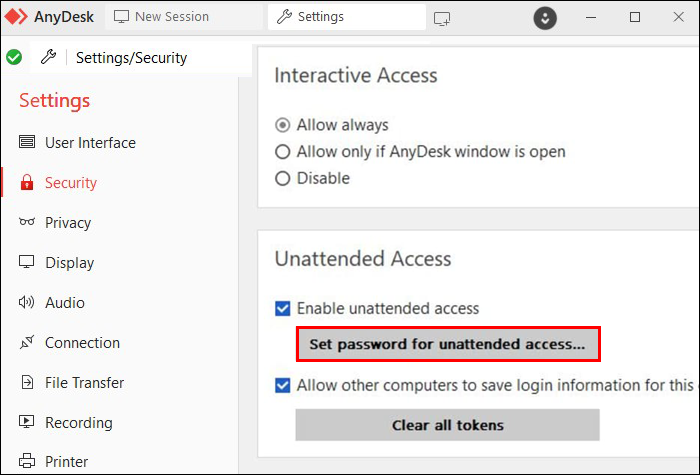Viewport: 700px width, 475px height.
Task: Open the Recording settings icon
Action: 27,423
